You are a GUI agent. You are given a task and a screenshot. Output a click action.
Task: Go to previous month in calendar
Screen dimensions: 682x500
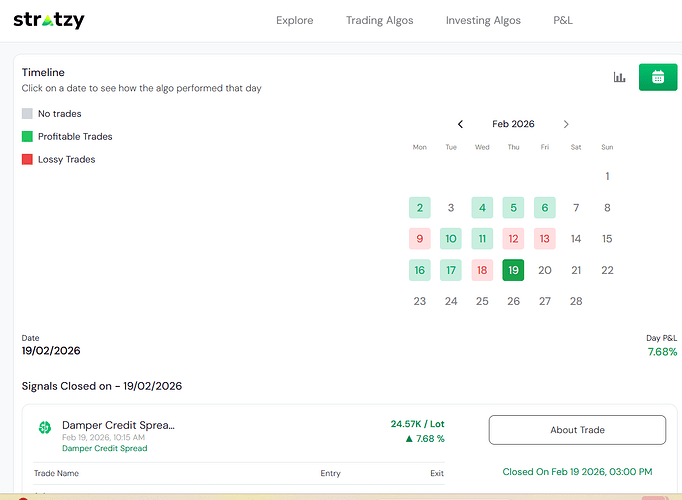pyautogui.click(x=460, y=124)
